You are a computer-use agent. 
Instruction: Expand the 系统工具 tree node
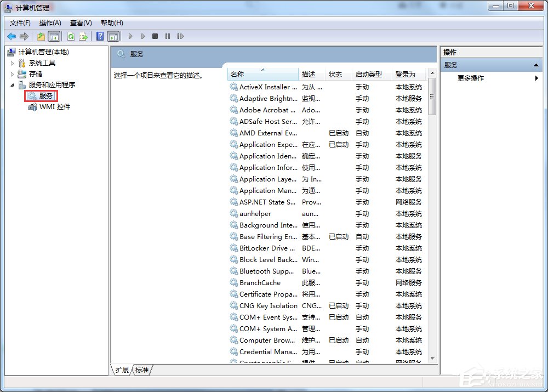coord(12,63)
